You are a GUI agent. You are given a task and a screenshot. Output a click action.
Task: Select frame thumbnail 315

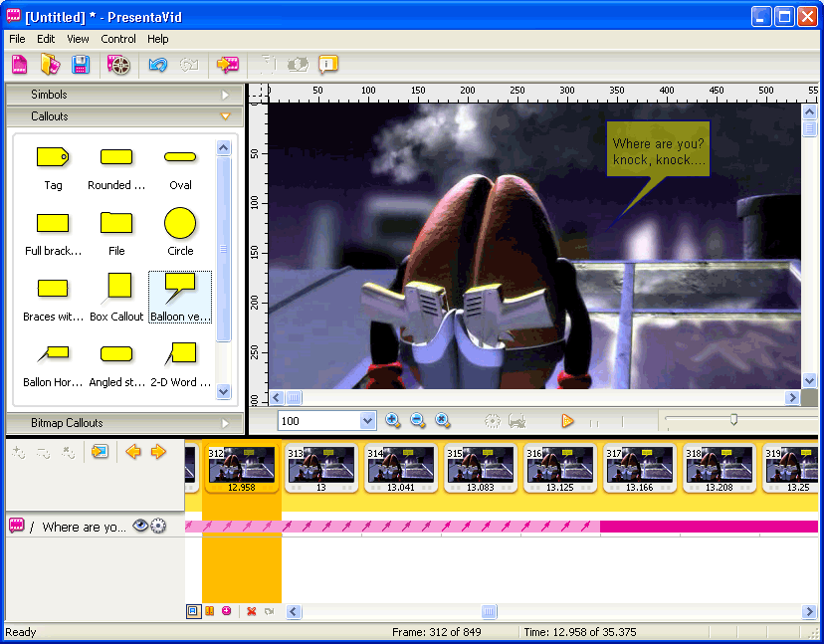pos(480,468)
